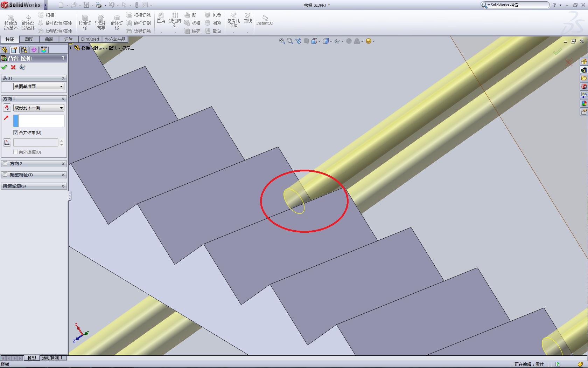Screen dimensions: 588x368
Task: Expand the 楼梯 flyout feature tree node
Action: coord(71,48)
